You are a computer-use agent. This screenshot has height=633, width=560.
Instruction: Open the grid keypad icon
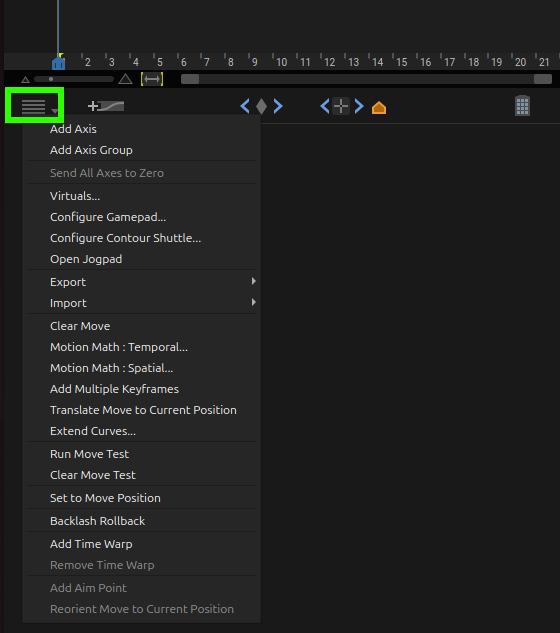522,106
